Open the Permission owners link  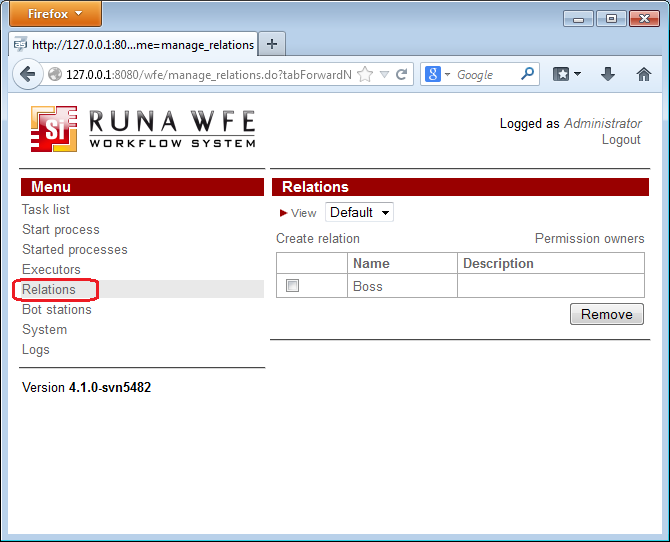[589, 238]
